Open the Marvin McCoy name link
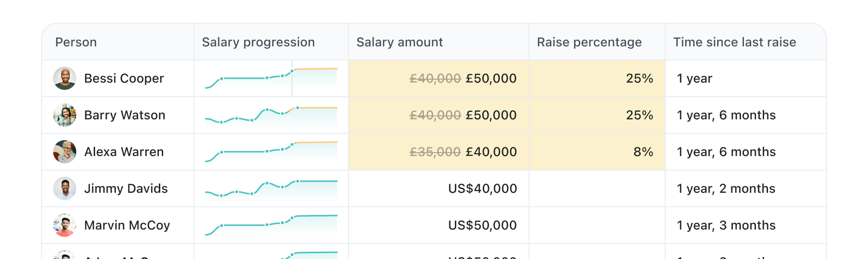This screenshot has height=259, width=868. pos(127,225)
